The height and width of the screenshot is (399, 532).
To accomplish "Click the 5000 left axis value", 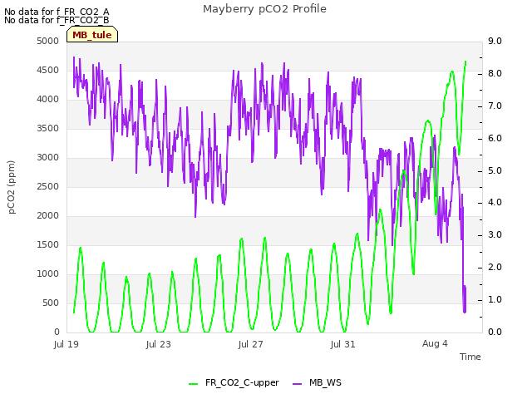I will 48,41.
